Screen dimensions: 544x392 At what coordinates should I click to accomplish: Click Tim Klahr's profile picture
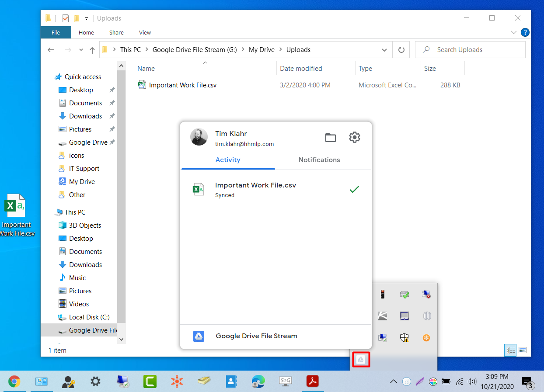pyautogui.click(x=199, y=137)
